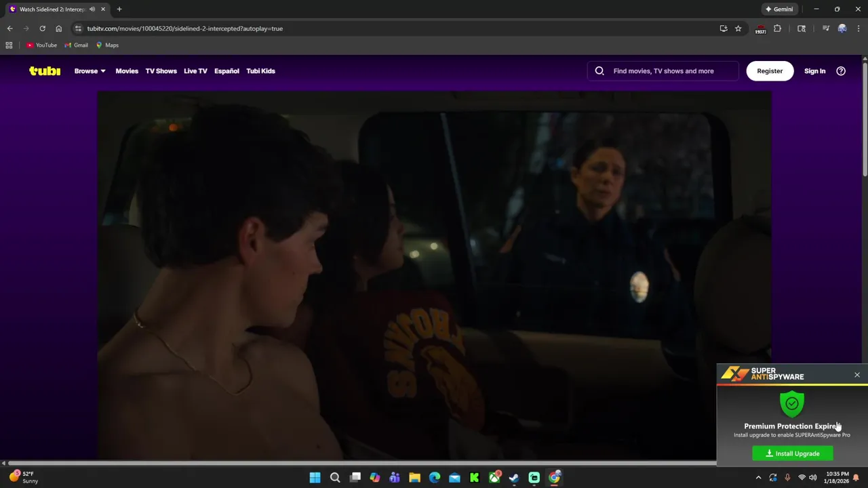The width and height of the screenshot is (868, 488).
Task: Click the microphone tray icon
Action: pos(787,478)
